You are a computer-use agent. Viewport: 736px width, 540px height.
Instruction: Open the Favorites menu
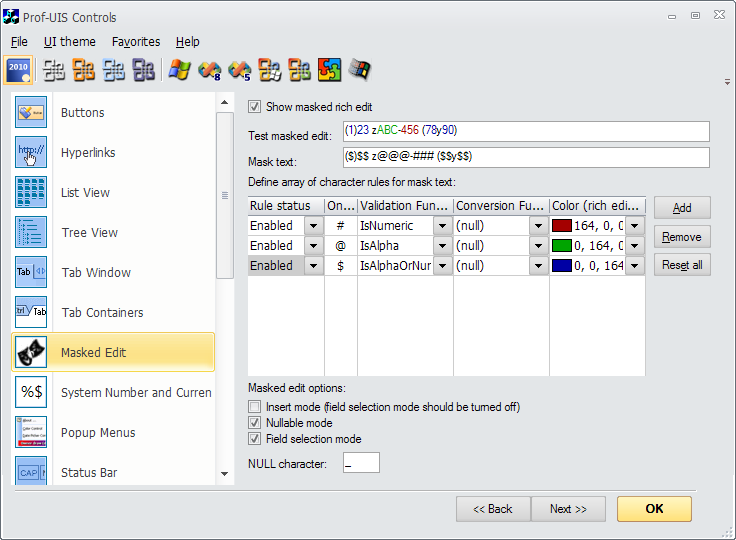[x=136, y=42]
